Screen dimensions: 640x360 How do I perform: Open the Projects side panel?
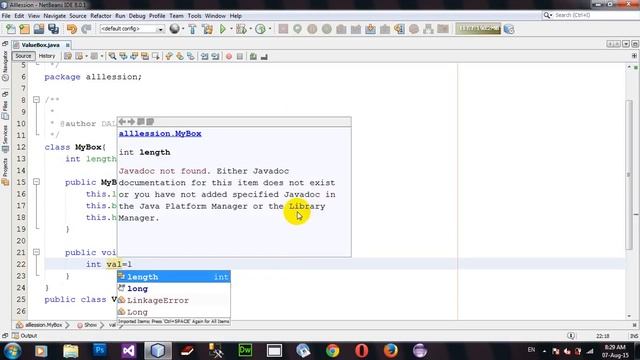point(5,172)
